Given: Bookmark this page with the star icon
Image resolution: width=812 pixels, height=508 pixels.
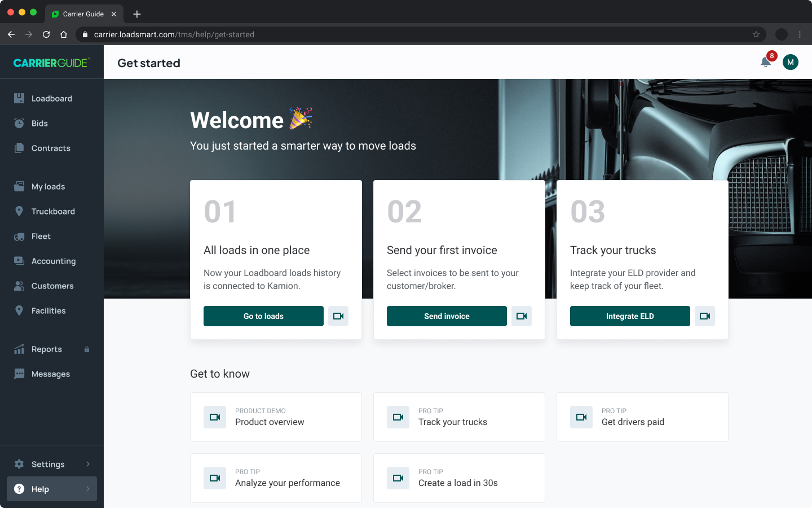Looking at the screenshot, I should (756, 34).
